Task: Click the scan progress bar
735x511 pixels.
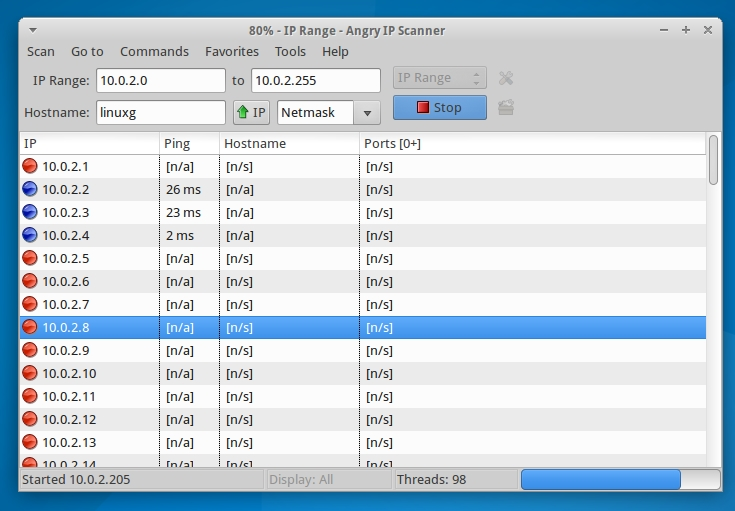Action: pyautogui.click(x=621, y=480)
